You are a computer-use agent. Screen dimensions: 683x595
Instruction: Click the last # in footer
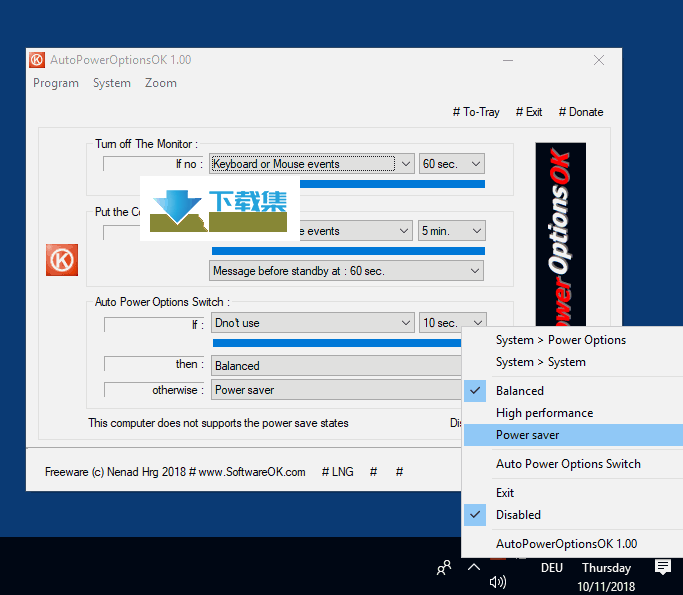[x=399, y=472]
